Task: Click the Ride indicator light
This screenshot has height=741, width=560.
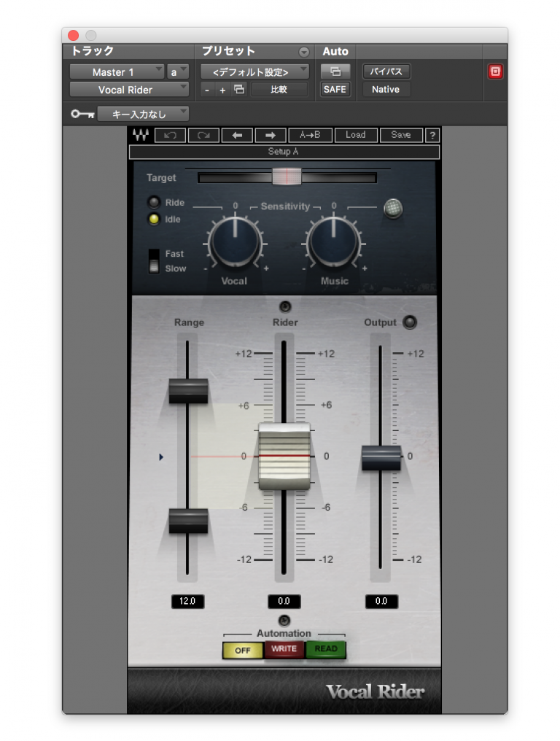Action: point(154,202)
